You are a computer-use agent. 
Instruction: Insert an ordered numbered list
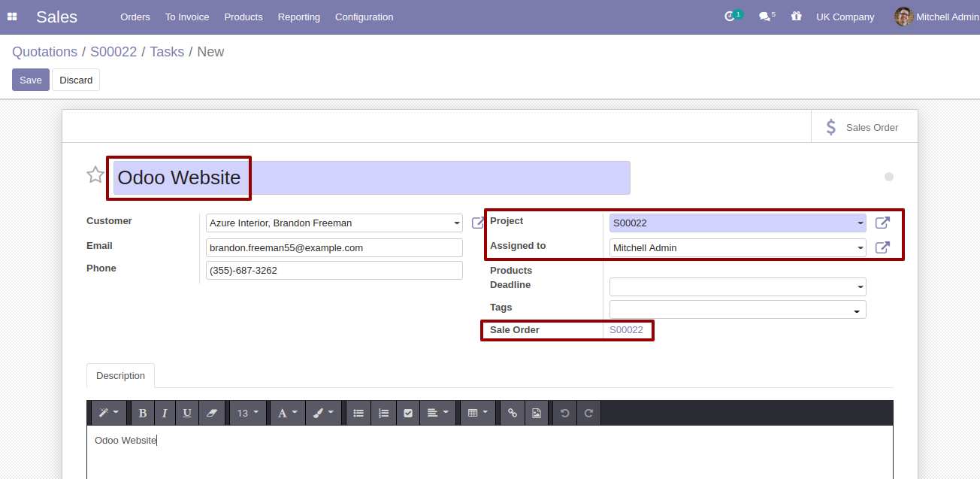(383, 413)
